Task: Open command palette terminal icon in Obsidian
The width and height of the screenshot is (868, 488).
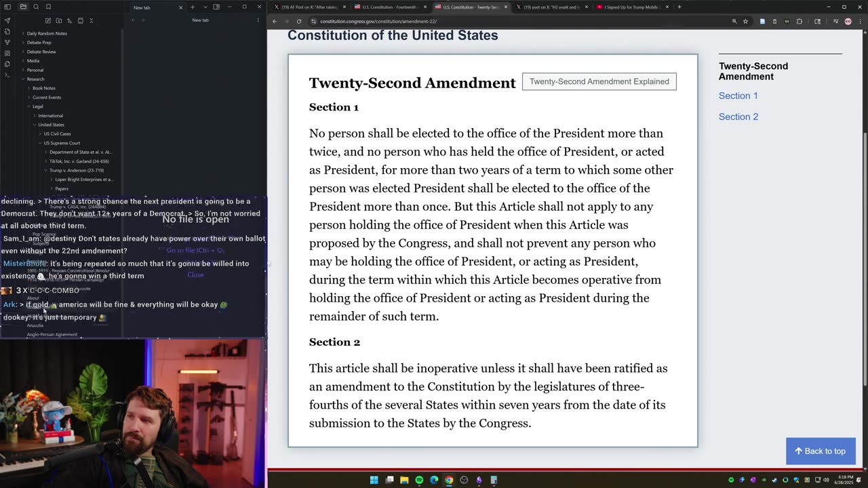Action: [x=7, y=75]
